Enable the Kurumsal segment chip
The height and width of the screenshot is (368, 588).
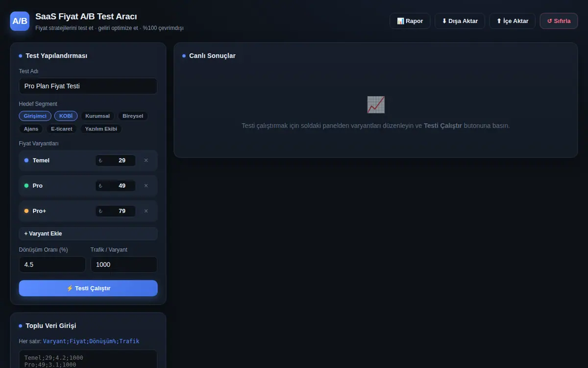98,116
